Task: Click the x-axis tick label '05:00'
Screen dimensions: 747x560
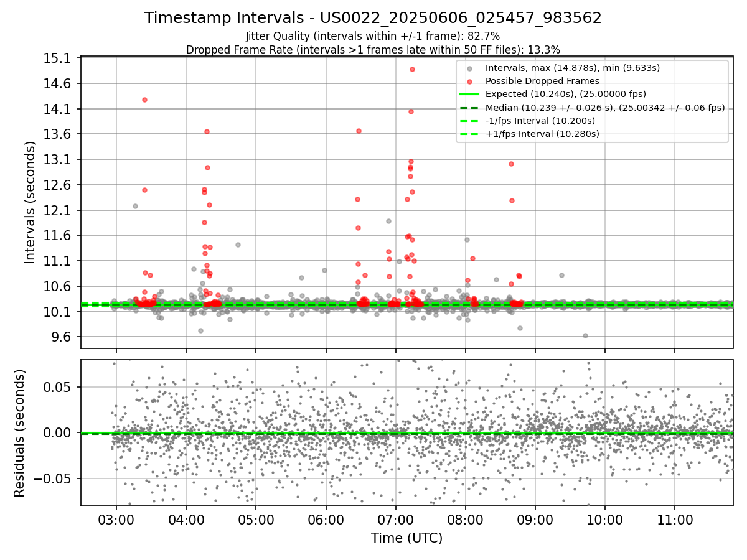Action: pyautogui.click(x=256, y=519)
